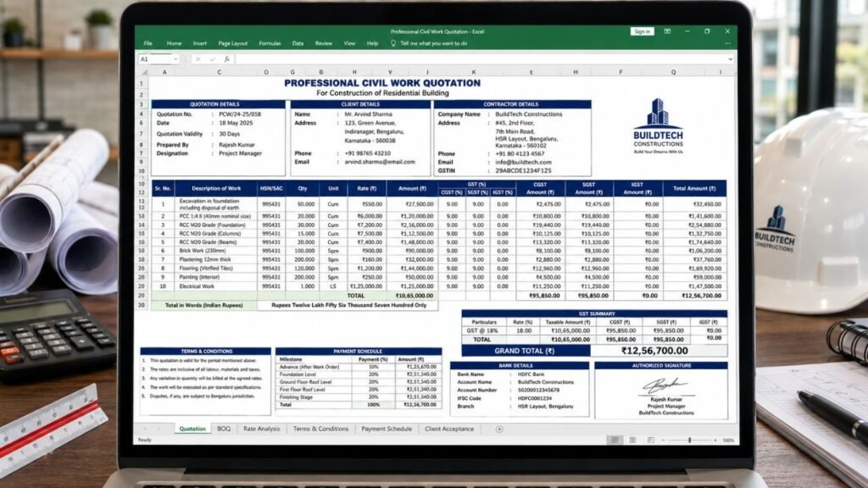Click the Insert Function fx icon
The height and width of the screenshot is (488, 868).
point(226,58)
